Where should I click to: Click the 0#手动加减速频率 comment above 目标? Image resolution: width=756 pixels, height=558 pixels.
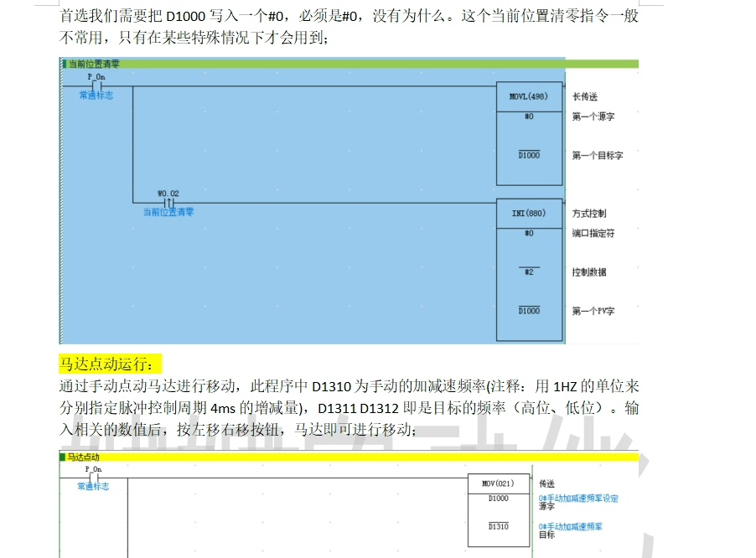(x=571, y=527)
